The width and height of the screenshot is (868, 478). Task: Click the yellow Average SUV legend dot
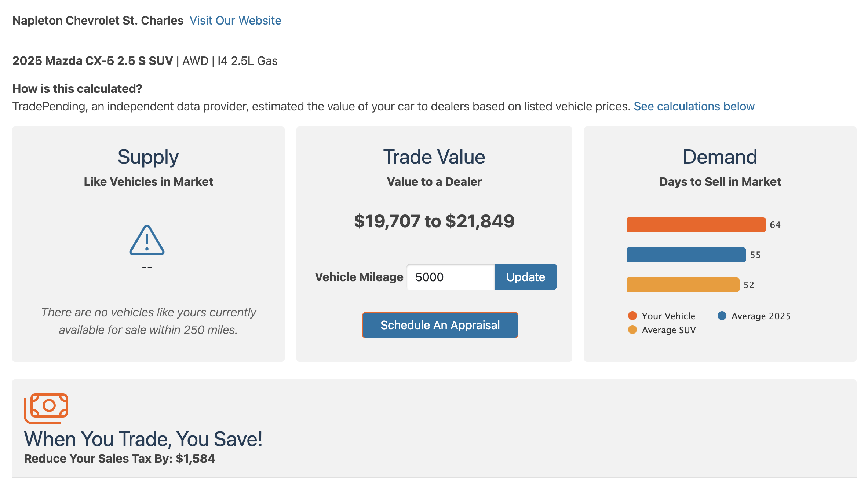pos(632,330)
